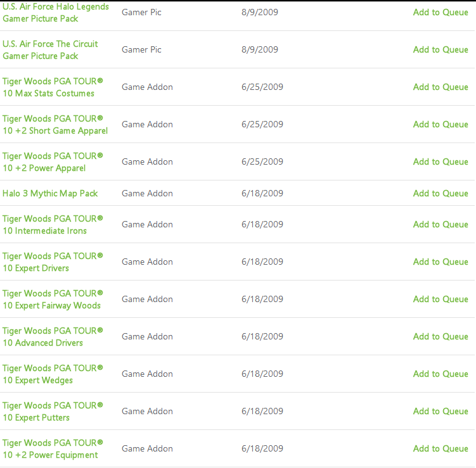Viewport: 476px width, 468px height.
Task: Add Max Stats Costumes to queue
Action: (x=441, y=87)
